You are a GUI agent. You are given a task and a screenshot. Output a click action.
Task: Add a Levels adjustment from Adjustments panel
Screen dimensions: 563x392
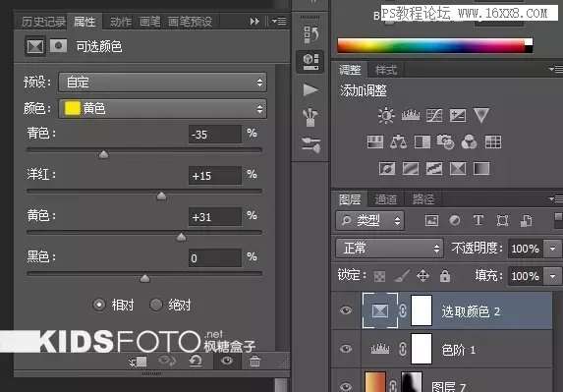click(411, 116)
